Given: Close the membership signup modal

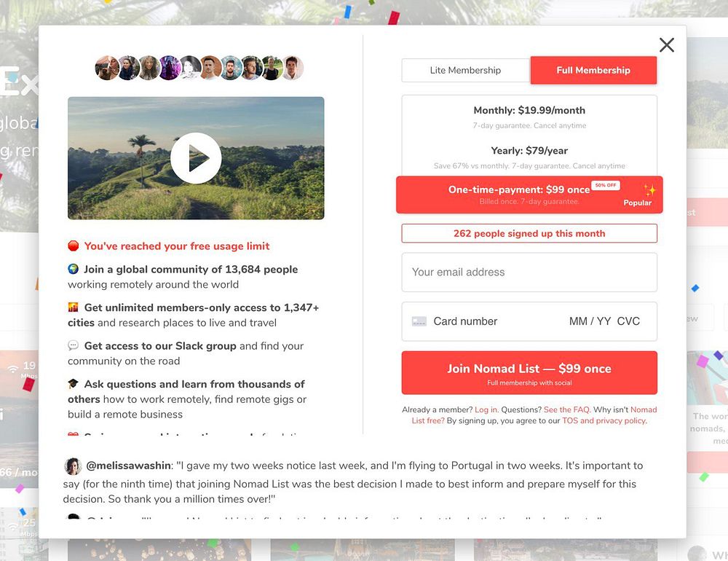Looking at the screenshot, I should coord(667,45).
